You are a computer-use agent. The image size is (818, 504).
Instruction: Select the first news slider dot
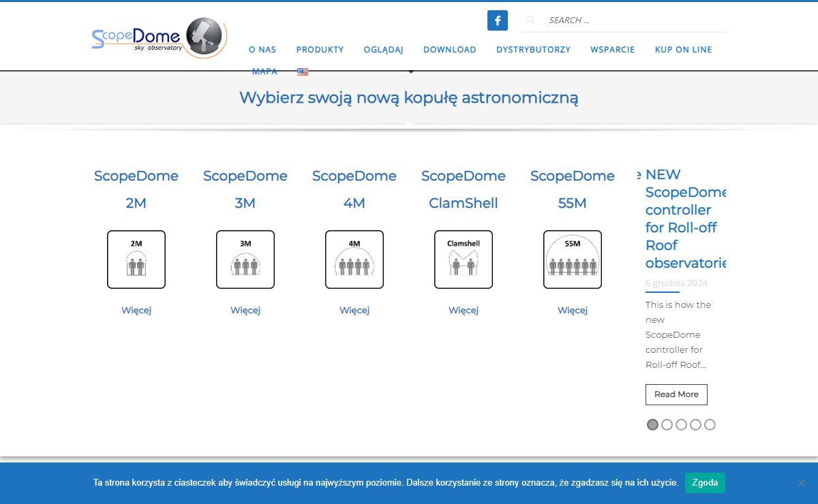click(652, 425)
